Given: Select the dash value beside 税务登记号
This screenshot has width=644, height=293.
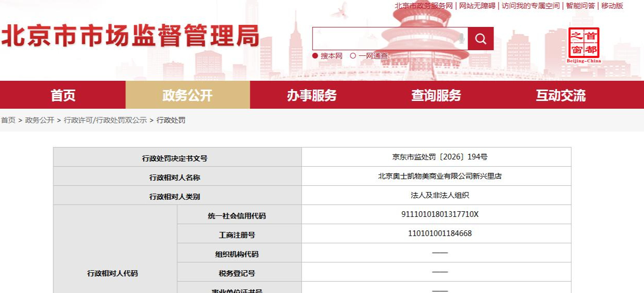Looking at the screenshot, I should pyautogui.click(x=440, y=272).
